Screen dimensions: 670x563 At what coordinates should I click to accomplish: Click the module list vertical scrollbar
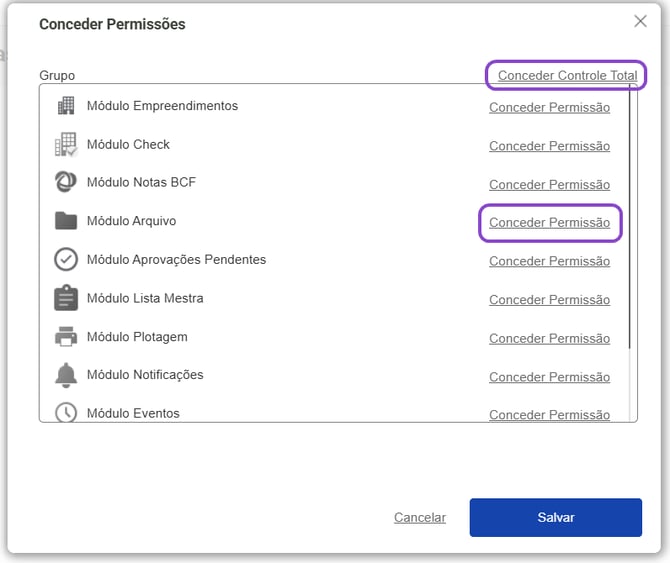pyautogui.click(x=630, y=220)
